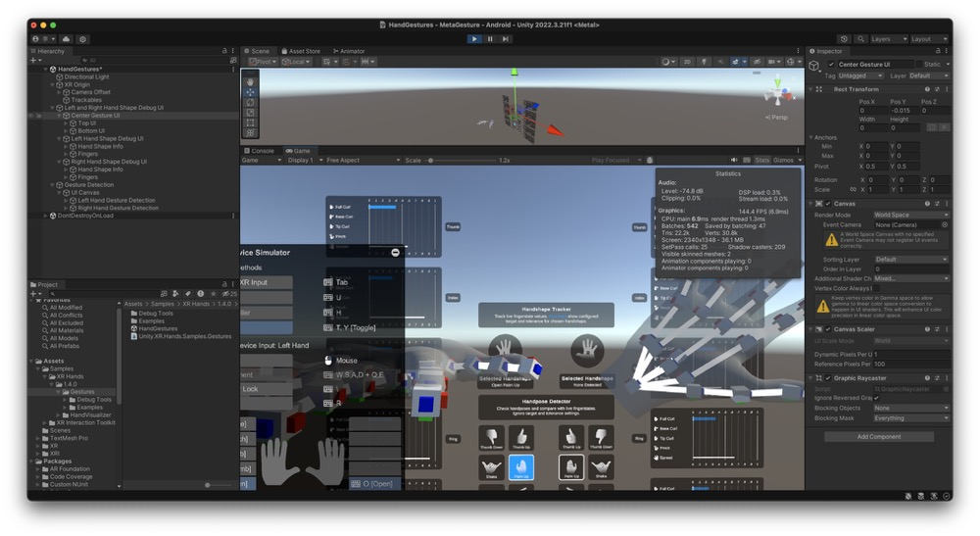Select the Rotate tool in Scene overlay
The image size is (980, 536).
pyautogui.click(x=250, y=102)
